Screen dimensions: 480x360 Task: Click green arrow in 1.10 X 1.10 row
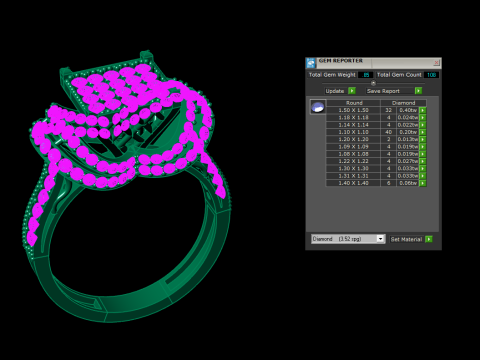(x=423, y=132)
